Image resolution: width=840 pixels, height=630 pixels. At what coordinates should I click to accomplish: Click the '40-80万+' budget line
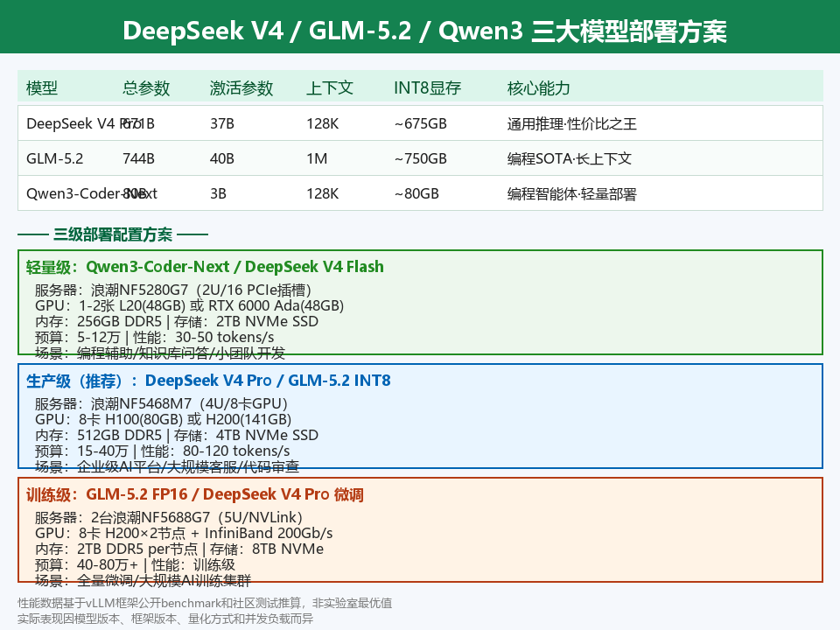point(135,564)
